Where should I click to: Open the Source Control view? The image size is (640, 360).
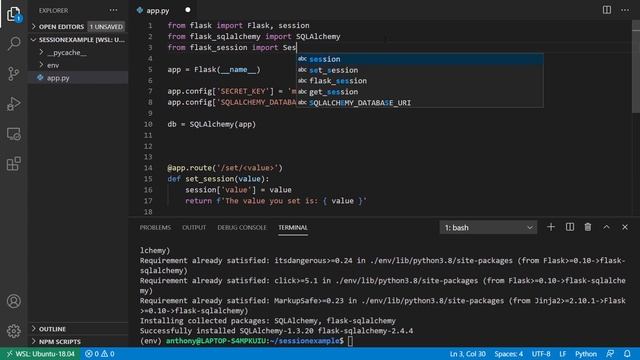pos(13,73)
